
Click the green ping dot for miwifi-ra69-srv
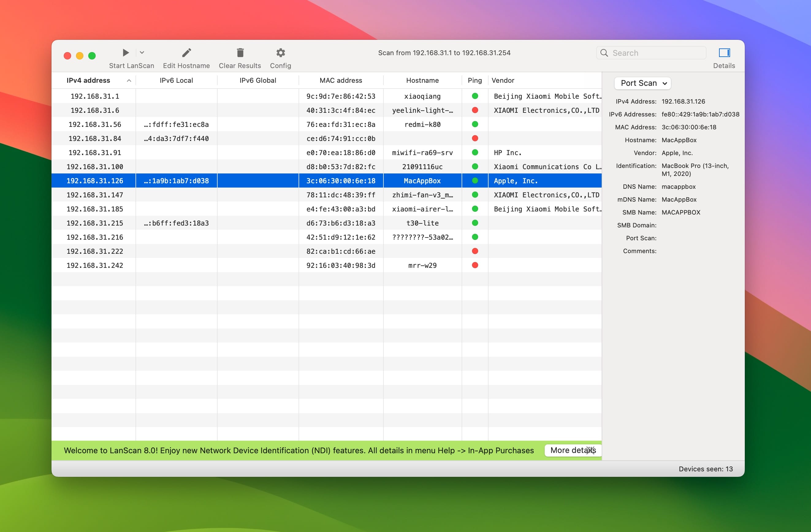pos(475,152)
